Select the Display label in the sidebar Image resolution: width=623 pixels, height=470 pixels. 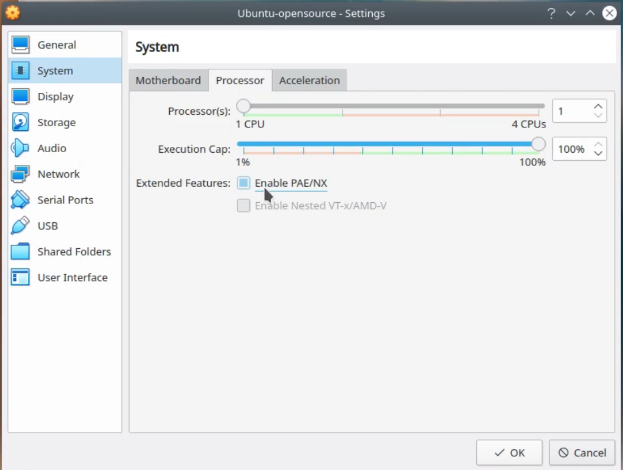click(55, 97)
